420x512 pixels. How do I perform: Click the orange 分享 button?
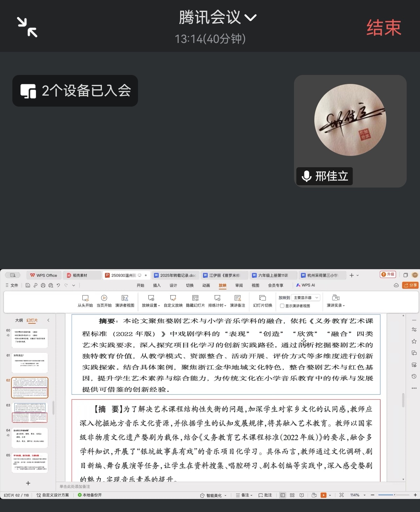410,285
